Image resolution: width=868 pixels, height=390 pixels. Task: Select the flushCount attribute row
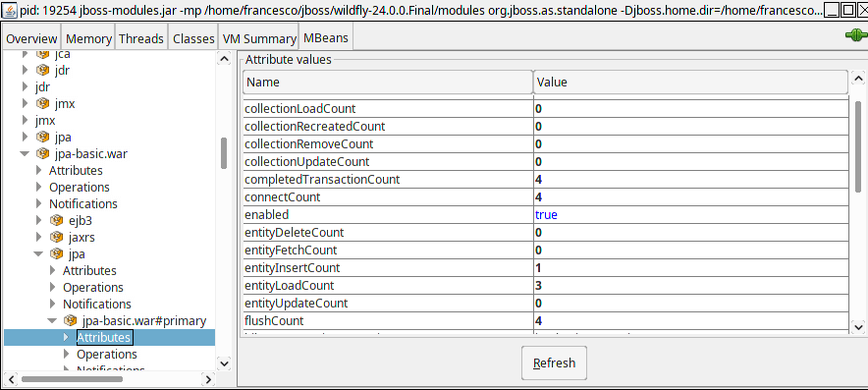[x=545, y=321]
